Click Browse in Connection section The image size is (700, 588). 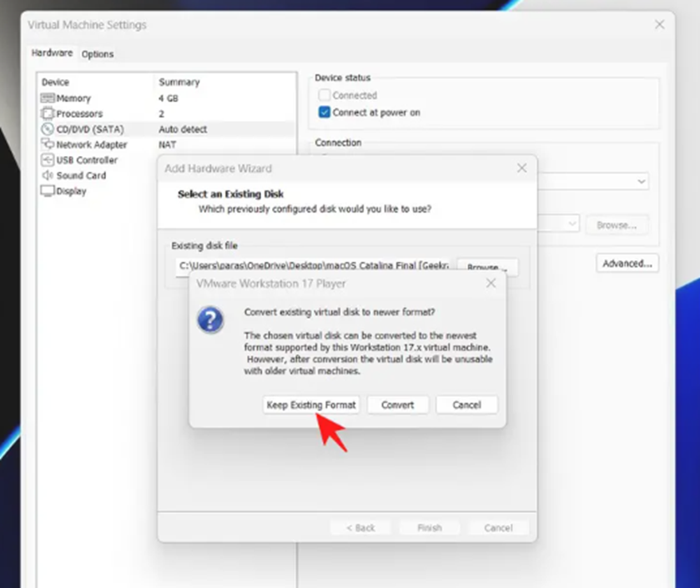pos(617,225)
